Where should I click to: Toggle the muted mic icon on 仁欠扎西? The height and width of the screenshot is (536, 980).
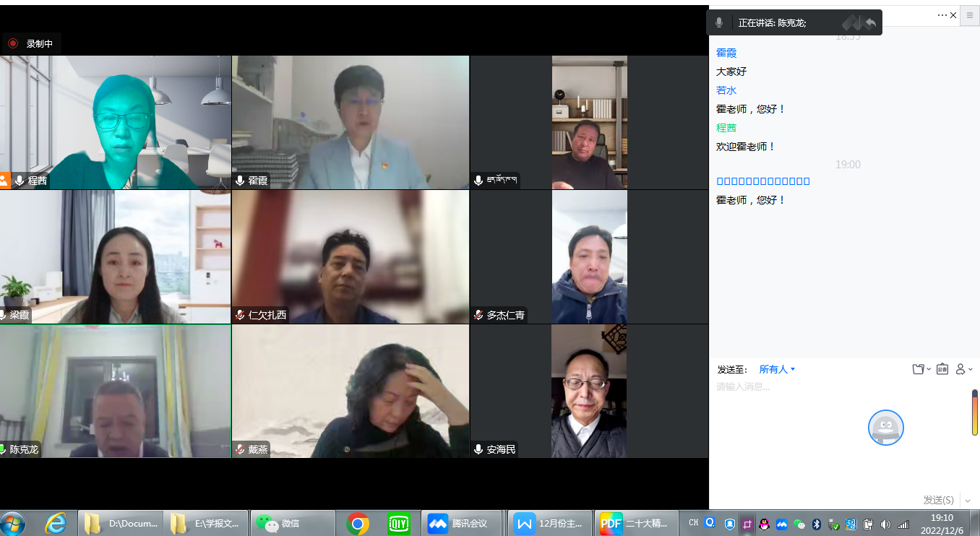click(x=240, y=315)
